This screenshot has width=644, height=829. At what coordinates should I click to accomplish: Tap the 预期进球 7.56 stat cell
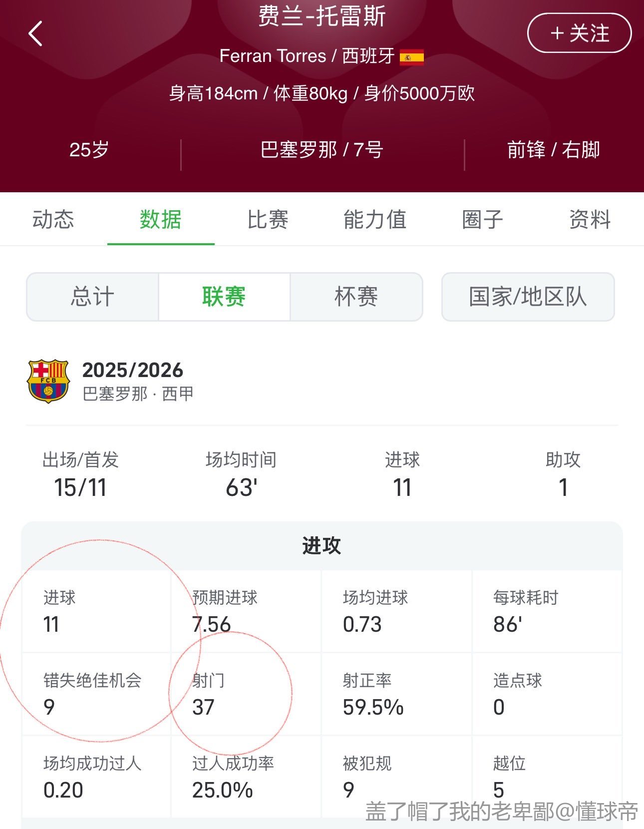point(246,611)
